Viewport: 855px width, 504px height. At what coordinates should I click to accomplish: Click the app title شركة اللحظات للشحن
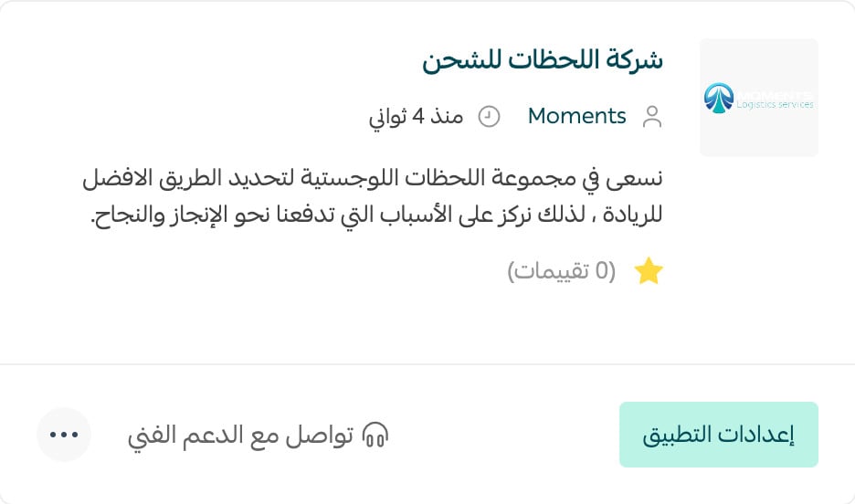tap(543, 60)
